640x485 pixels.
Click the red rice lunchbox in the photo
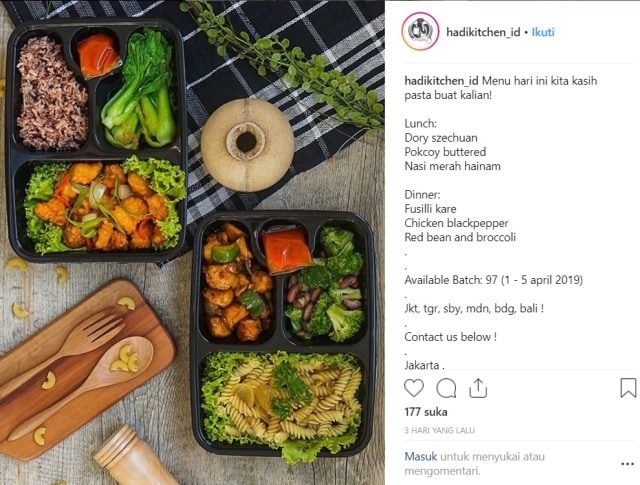pos(96,141)
